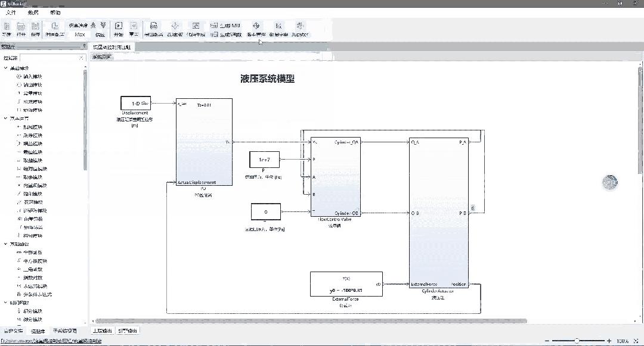Viewport: 644px width, 346px height.
Task: Click the zoom in plus button
Action: click(609, 341)
